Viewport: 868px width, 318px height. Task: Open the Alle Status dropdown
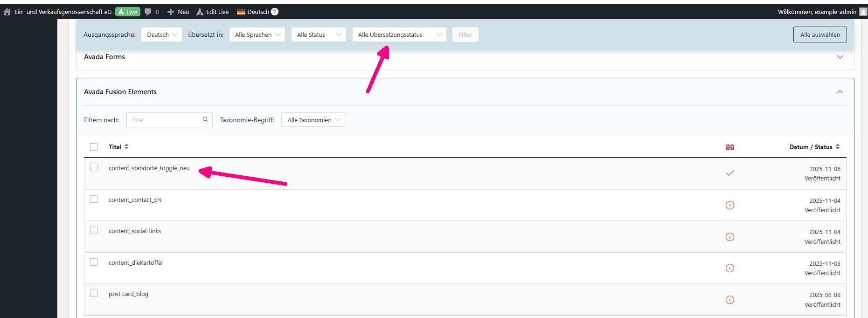coord(319,35)
